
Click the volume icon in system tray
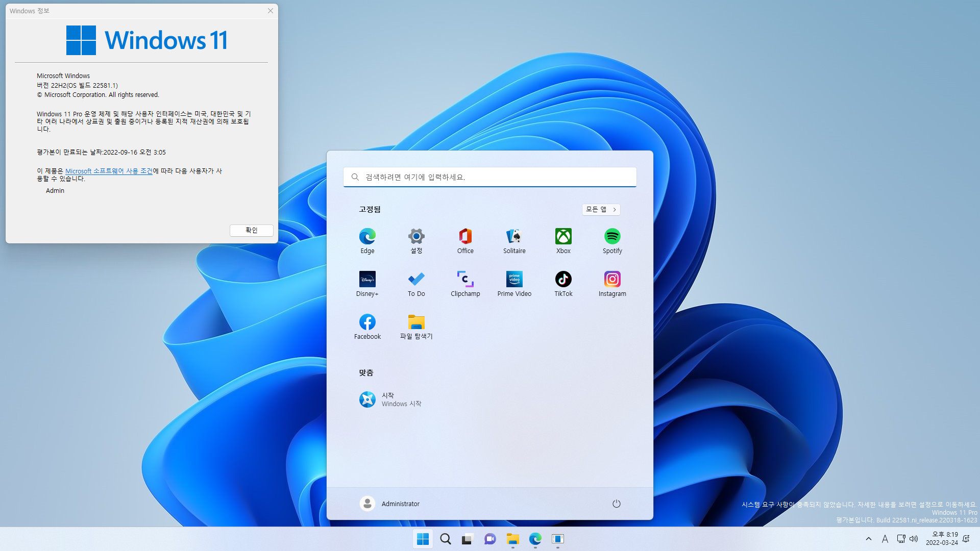tap(914, 539)
